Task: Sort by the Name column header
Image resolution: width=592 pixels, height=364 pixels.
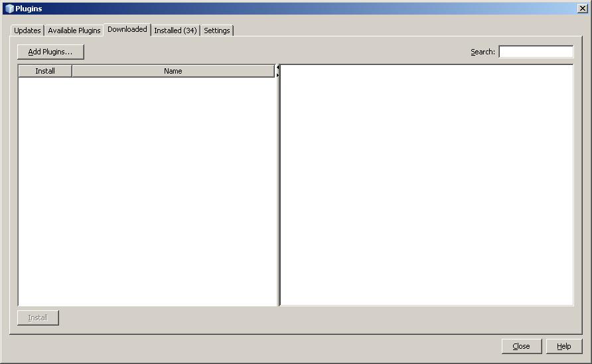Action: [173, 71]
